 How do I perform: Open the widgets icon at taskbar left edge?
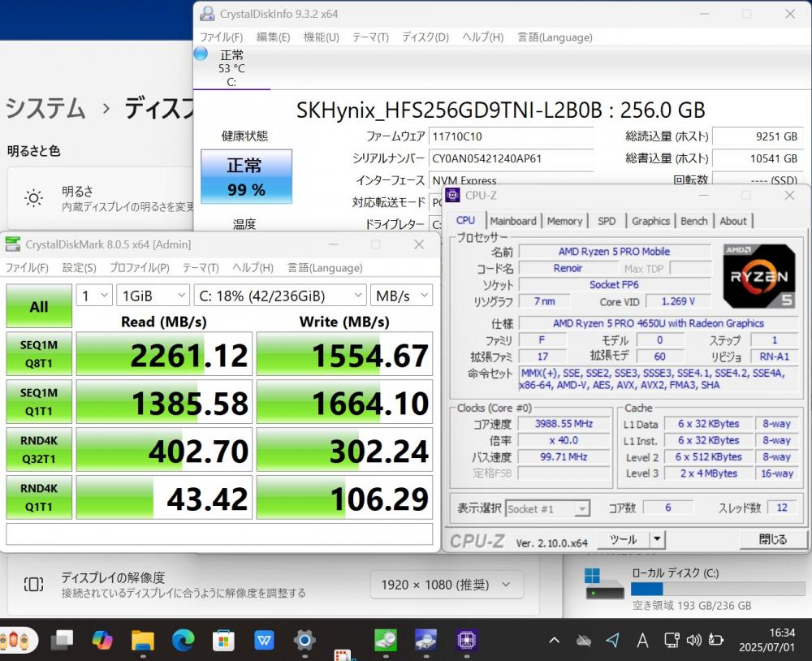pos(16,640)
